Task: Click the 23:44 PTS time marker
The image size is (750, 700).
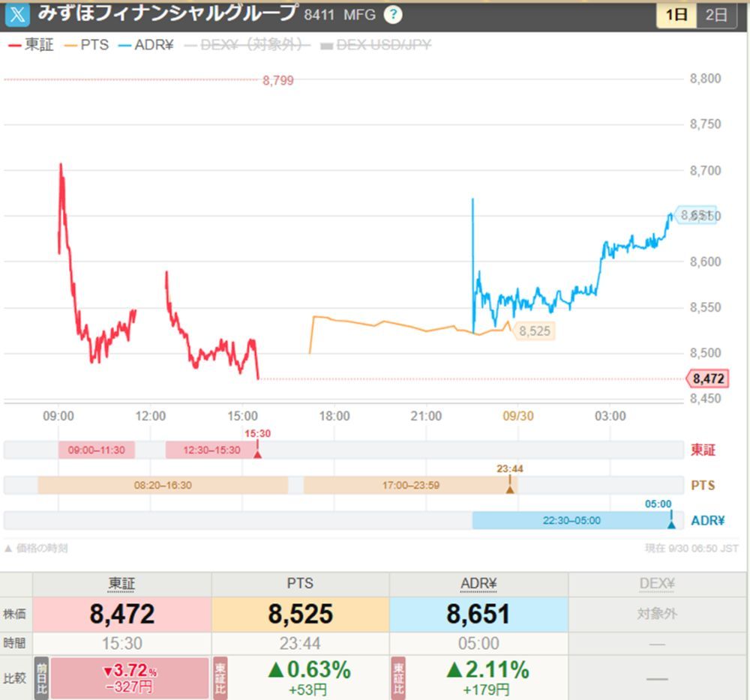Action: [x=510, y=480]
